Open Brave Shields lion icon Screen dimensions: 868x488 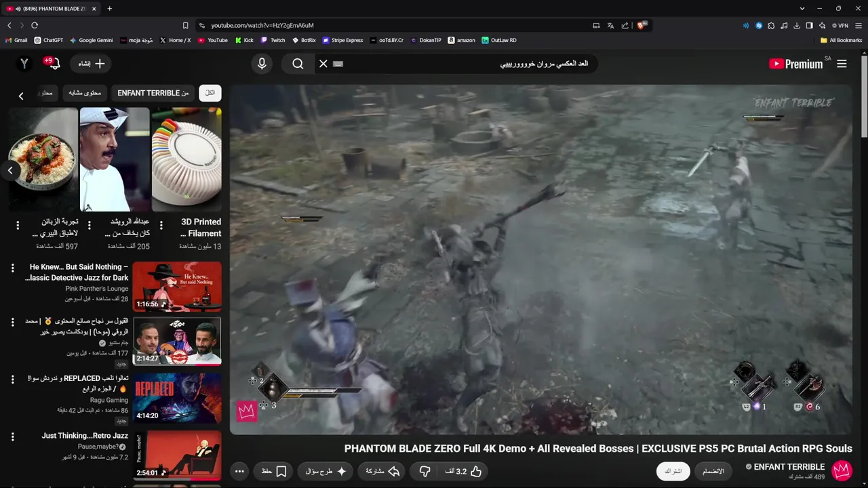[x=641, y=25]
